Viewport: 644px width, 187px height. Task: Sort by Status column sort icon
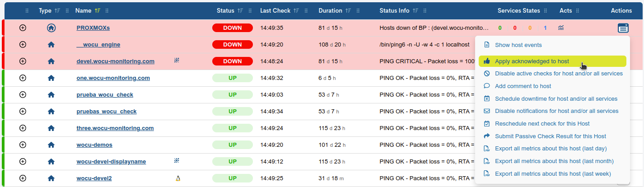pyautogui.click(x=240, y=11)
